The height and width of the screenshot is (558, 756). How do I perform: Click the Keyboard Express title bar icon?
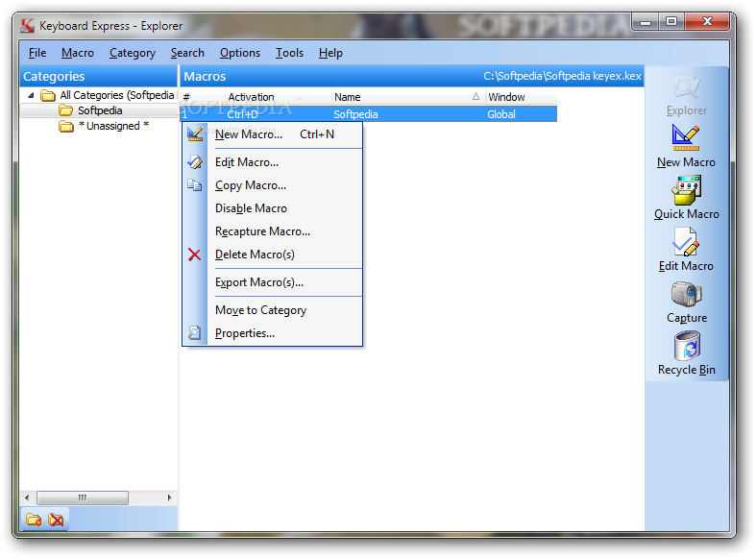click(x=28, y=26)
